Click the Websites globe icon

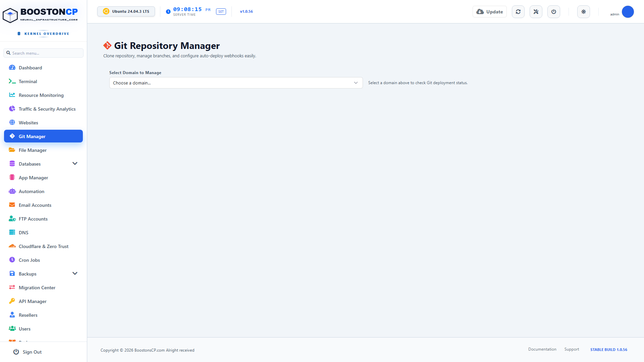point(12,122)
